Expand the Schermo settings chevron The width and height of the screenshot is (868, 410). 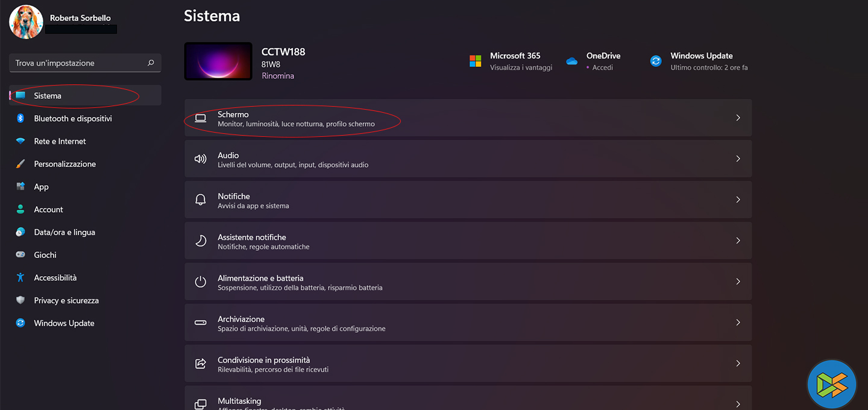pyautogui.click(x=738, y=118)
